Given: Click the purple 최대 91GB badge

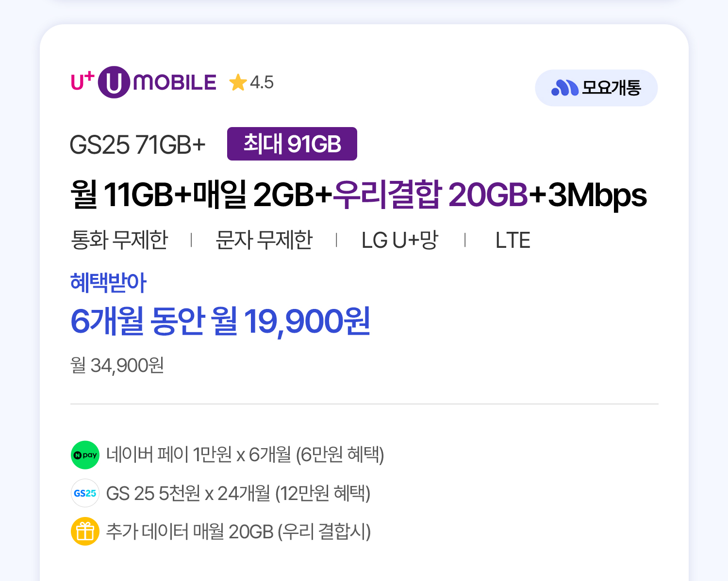Looking at the screenshot, I should pos(292,144).
